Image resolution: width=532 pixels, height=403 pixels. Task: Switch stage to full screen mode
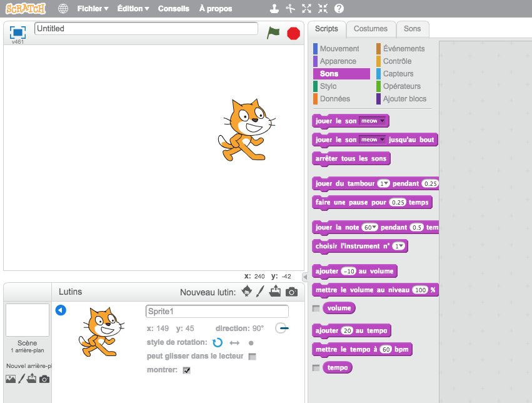[x=18, y=33]
